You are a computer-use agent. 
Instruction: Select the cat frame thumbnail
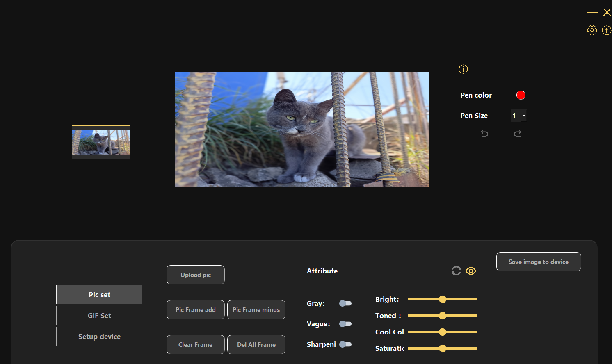101,142
